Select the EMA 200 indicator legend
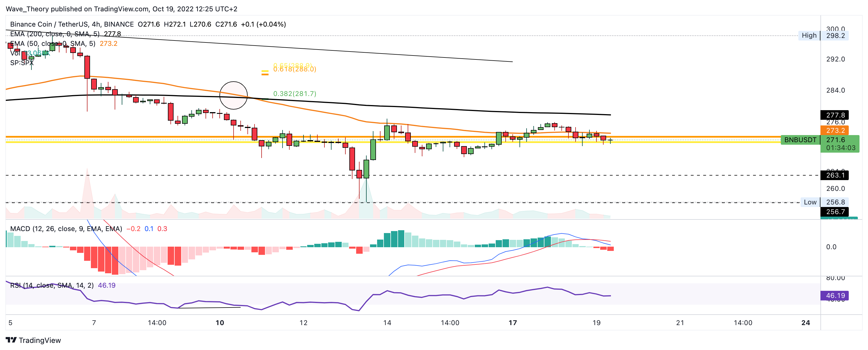 (x=55, y=34)
